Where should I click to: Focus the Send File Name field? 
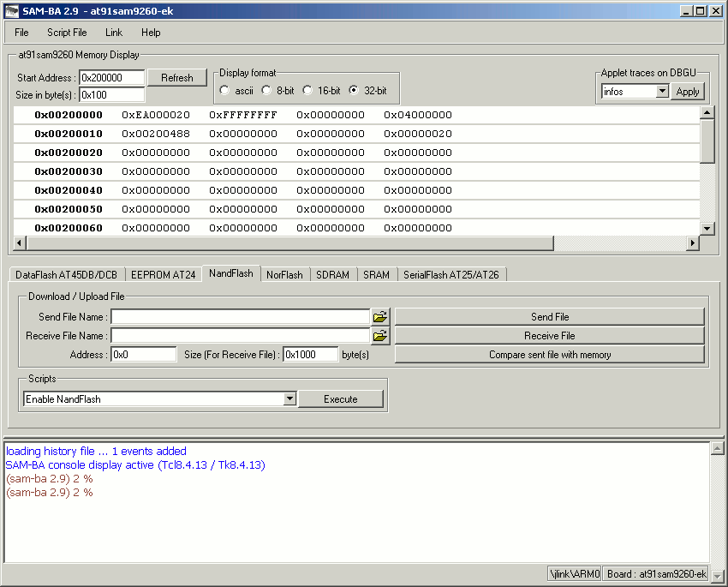click(x=241, y=317)
